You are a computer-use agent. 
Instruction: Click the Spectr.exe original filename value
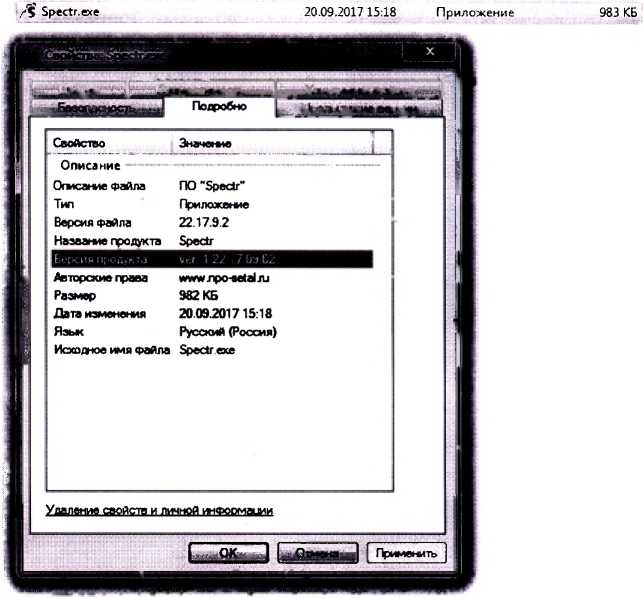pos(207,350)
